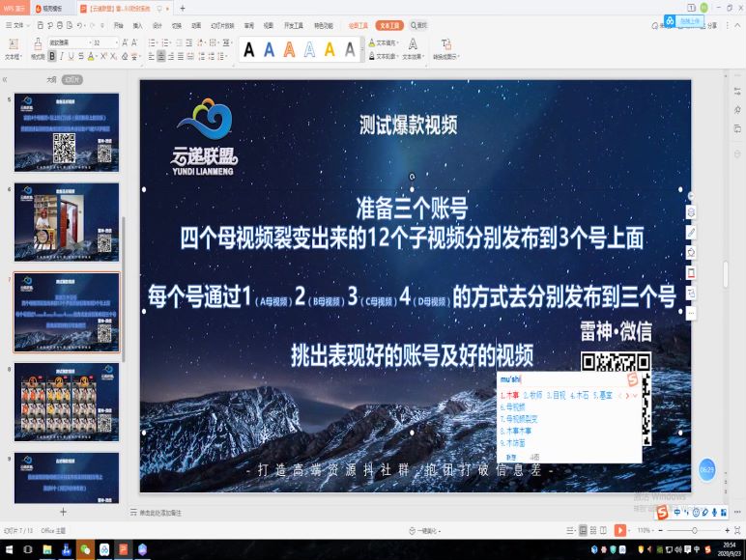
Task: Open slide sorter view from status bar
Action: [593, 530]
